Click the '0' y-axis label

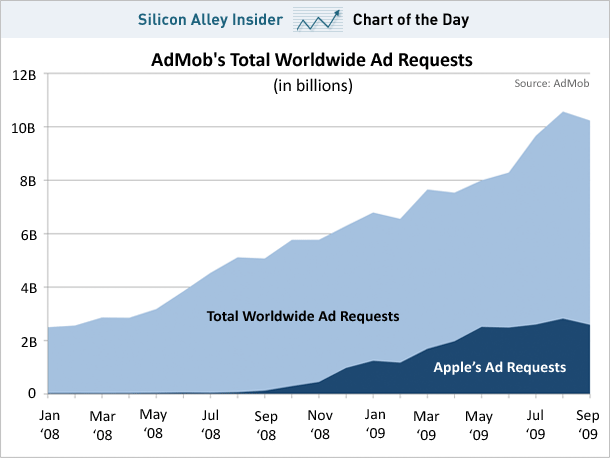pyautogui.click(x=32, y=393)
